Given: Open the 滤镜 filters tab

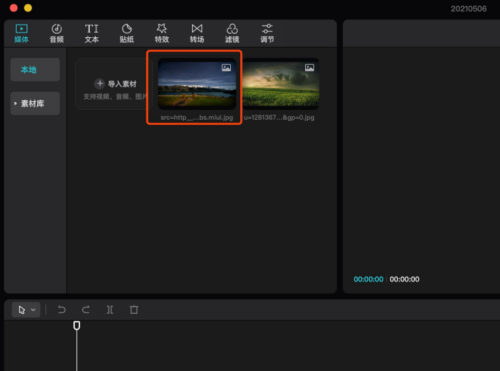Looking at the screenshot, I should [x=232, y=33].
